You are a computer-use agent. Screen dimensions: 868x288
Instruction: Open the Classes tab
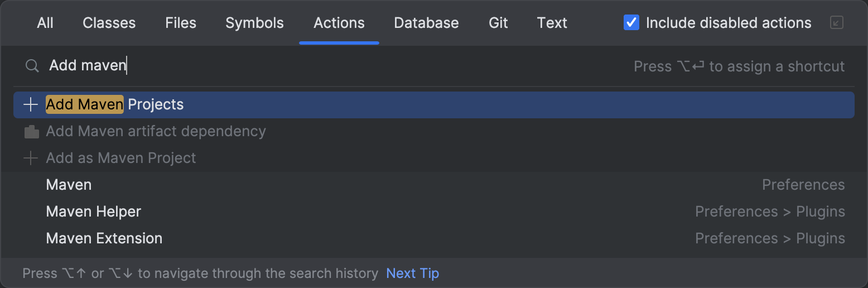point(109,23)
